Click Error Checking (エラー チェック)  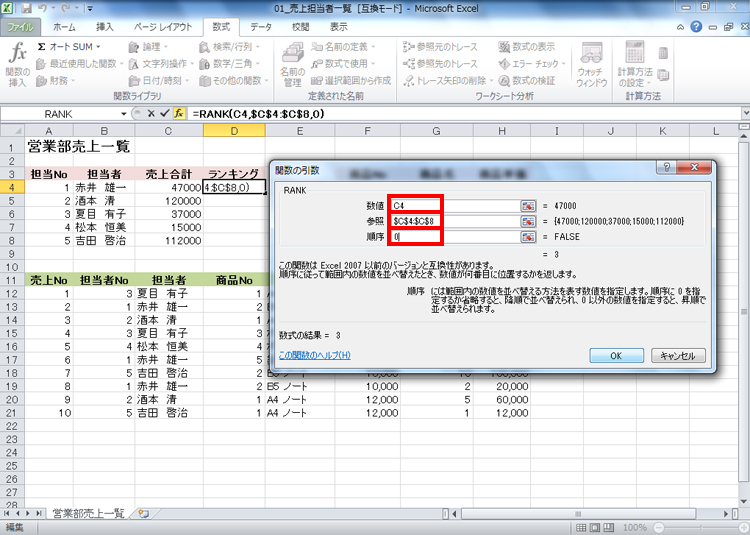pyautogui.click(x=532, y=64)
